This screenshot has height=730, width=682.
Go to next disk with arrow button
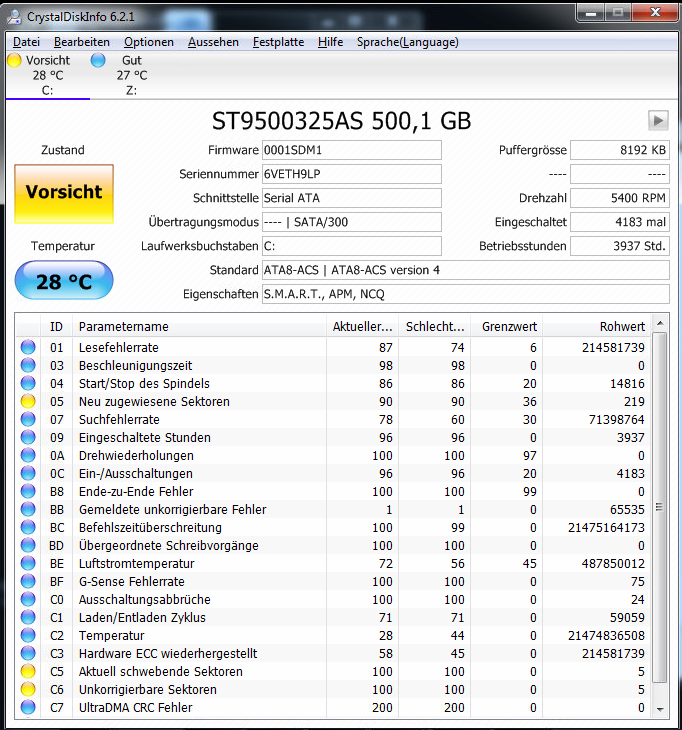658,121
